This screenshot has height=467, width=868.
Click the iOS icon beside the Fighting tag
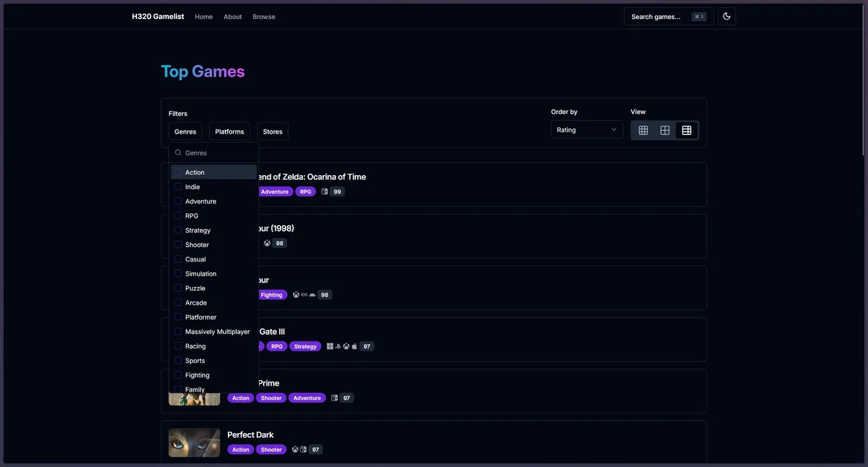pos(304,295)
